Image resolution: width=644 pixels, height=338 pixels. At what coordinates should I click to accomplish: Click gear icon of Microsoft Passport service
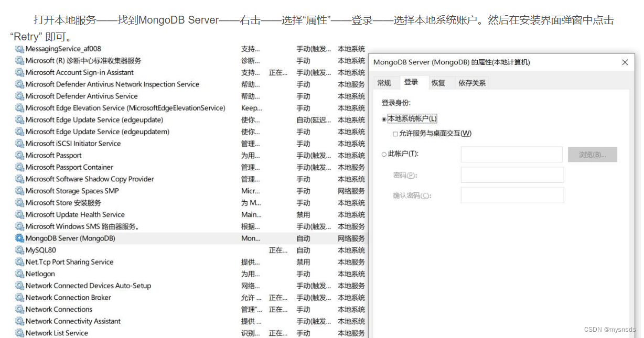pyautogui.click(x=20, y=155)
